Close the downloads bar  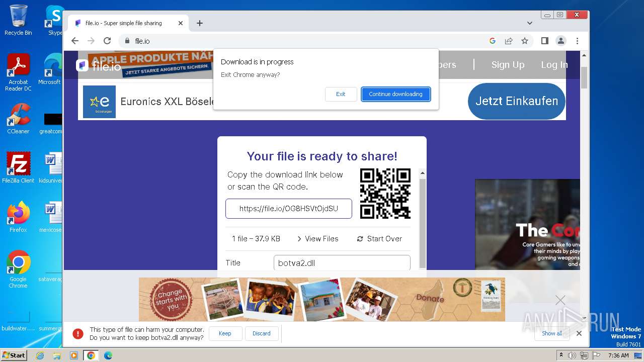(579, 333)
